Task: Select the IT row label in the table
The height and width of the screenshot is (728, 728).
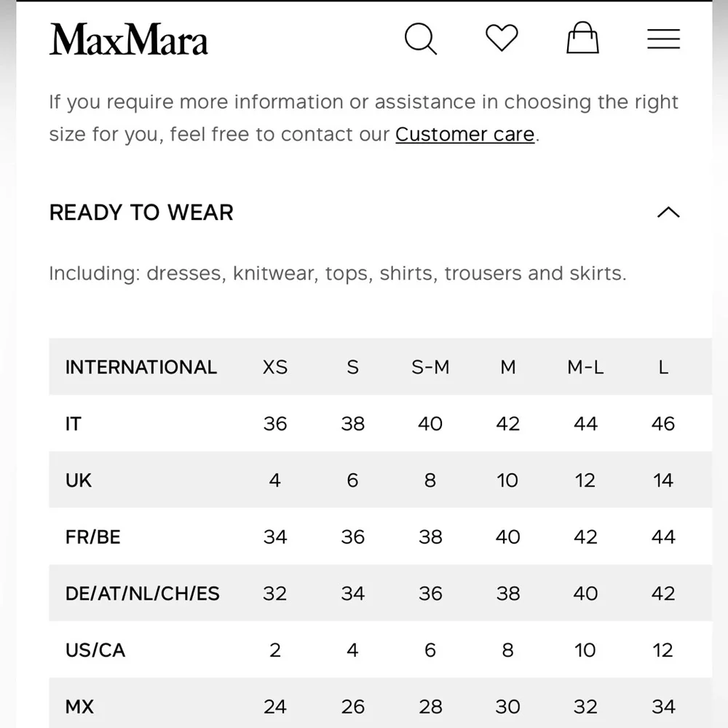Action: 73,424
